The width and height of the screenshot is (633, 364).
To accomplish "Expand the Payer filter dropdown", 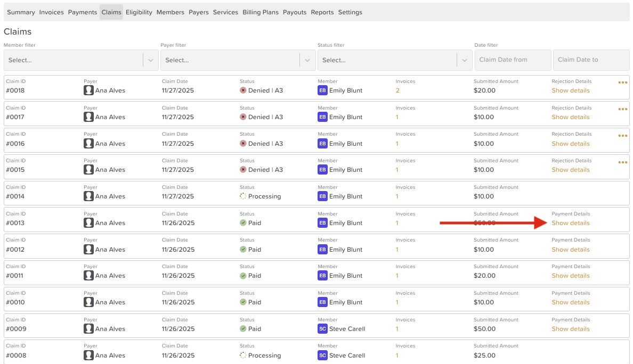I will [x=307, y=60].
